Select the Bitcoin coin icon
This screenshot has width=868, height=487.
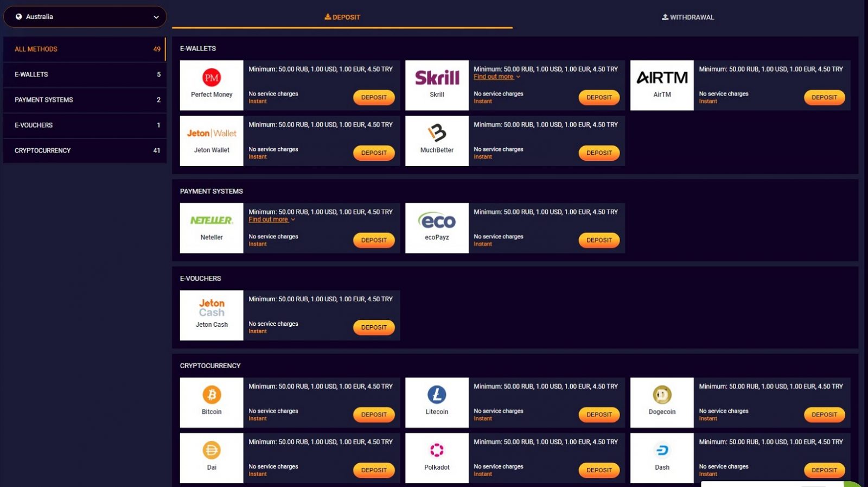click(x=212, y=395)
